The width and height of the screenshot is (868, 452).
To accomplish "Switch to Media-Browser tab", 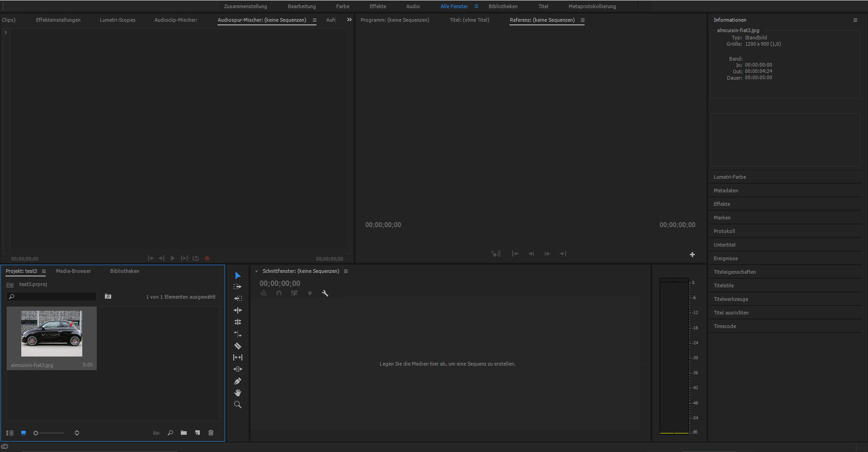I will click(73, 271).
